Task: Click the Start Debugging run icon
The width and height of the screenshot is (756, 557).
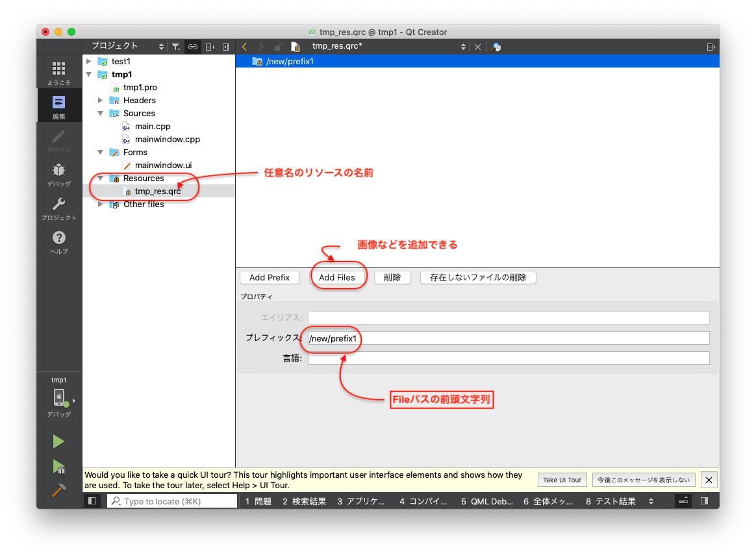Action: coord(59,466)
